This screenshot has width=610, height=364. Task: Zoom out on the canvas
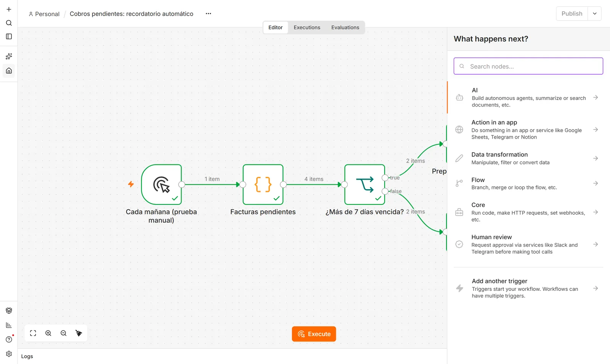64,333
